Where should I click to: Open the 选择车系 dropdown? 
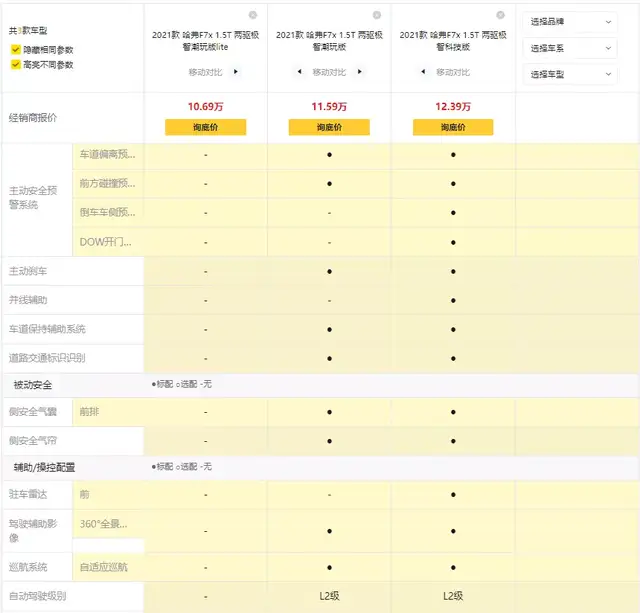pyautogui.click(x=570, y=48)
